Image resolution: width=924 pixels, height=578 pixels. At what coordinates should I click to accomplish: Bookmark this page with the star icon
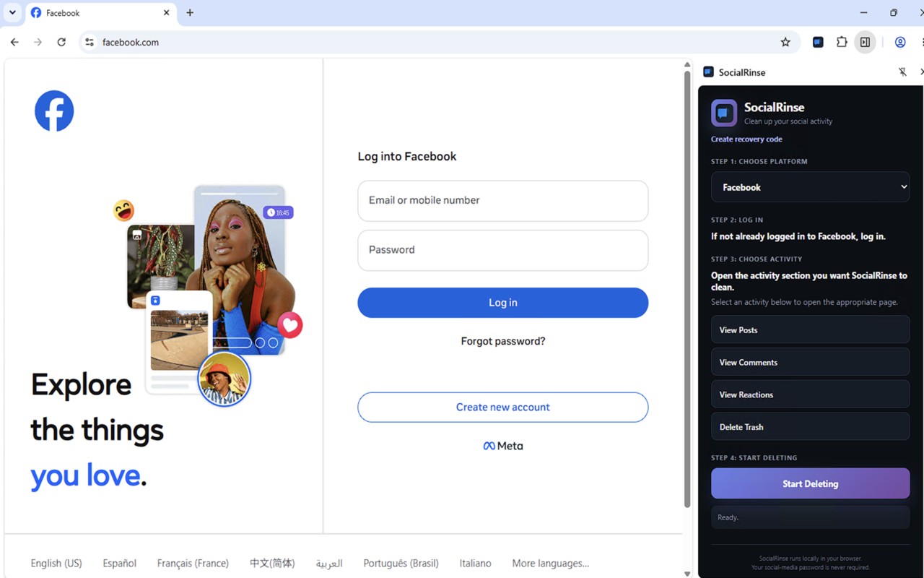pos(785,42)
